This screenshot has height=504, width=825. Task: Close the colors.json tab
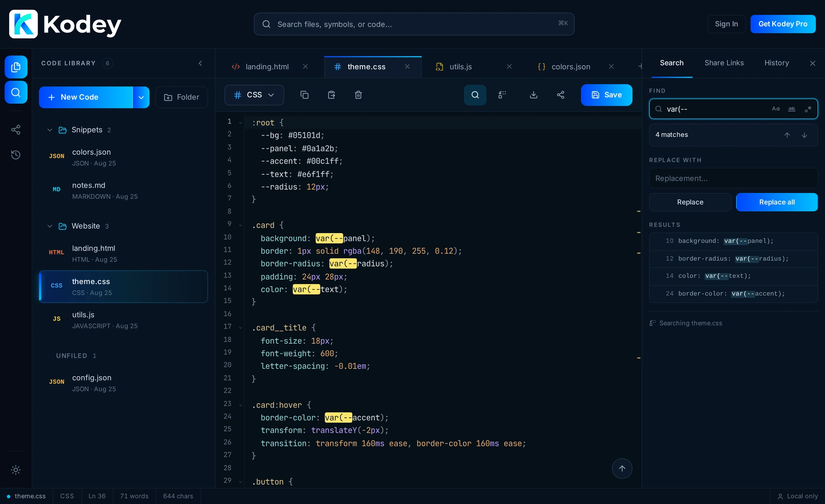[x=611, y=67]
